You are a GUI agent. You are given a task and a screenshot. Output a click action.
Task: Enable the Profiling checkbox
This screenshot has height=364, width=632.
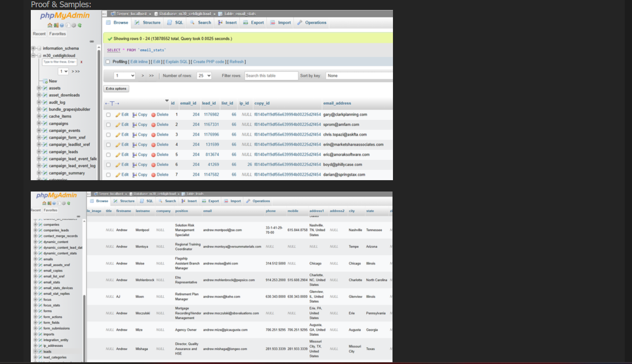(x=108, y=62)
